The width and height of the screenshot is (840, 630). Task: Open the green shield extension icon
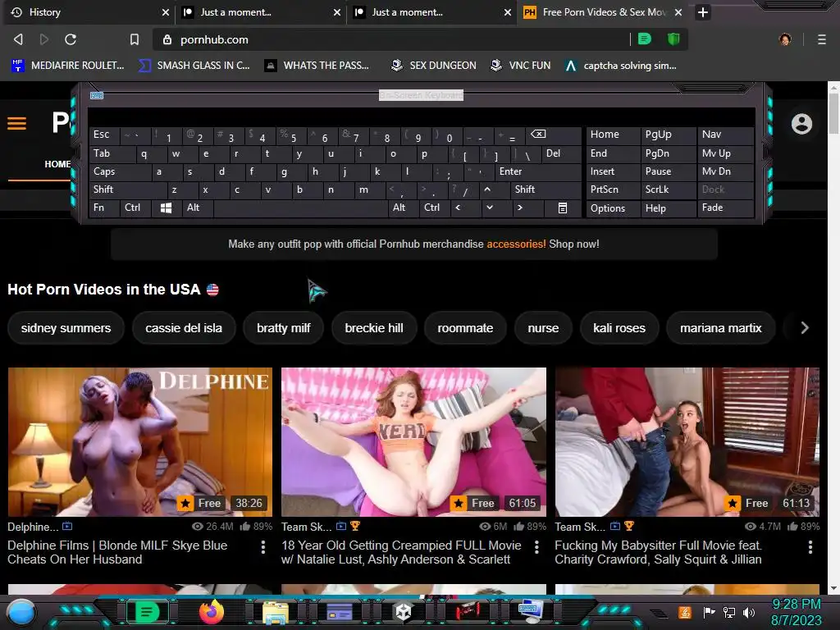(x=673, y=39)
